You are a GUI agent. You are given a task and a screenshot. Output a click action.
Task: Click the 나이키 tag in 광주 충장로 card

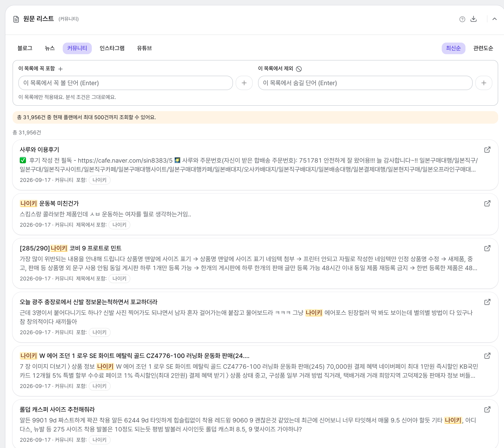tap(99, 332)
